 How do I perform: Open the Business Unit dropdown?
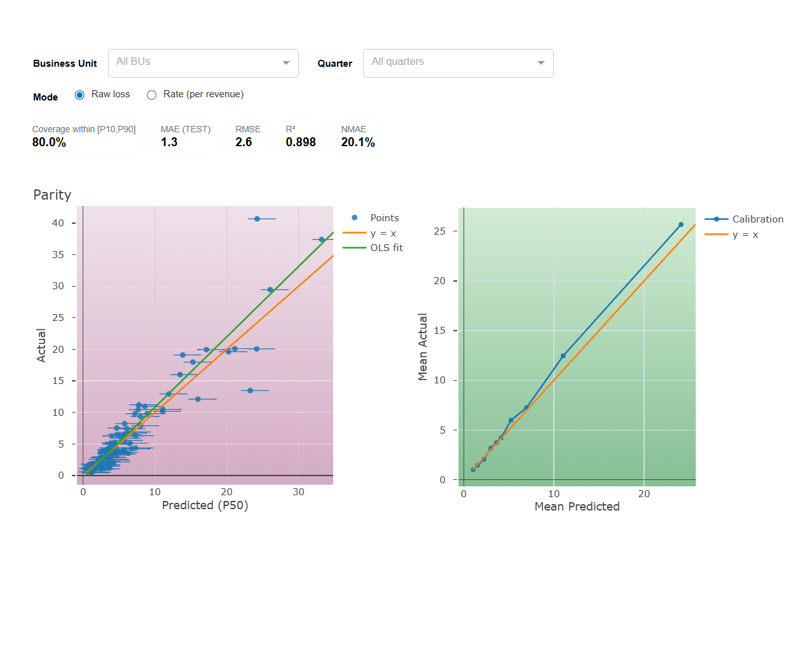click(196, 63)
